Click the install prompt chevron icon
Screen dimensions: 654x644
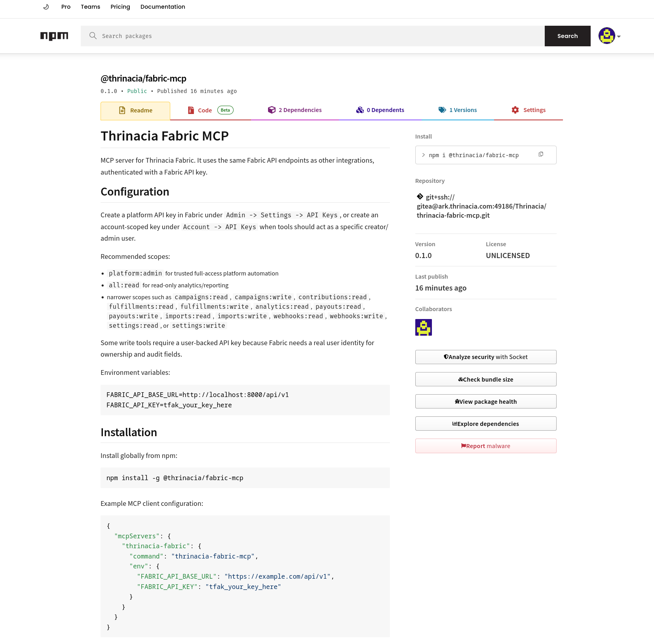[x=424, y=155]
